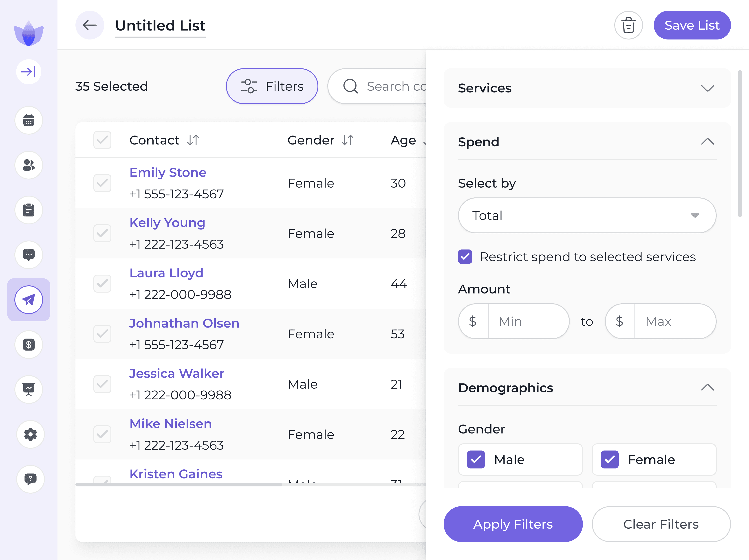Open the chat messages sidebar icon
Viewport: 749px width, 560px height.
(29, 254)
